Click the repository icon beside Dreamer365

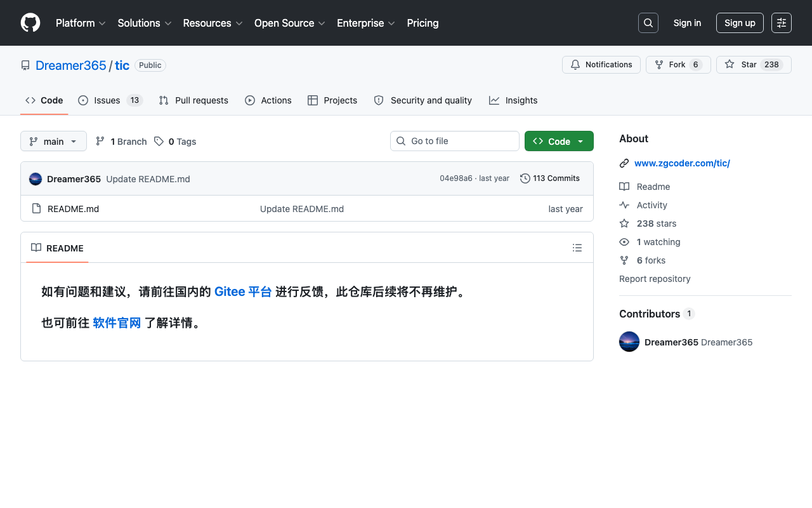pyautogui.click(x=25, y=65)
